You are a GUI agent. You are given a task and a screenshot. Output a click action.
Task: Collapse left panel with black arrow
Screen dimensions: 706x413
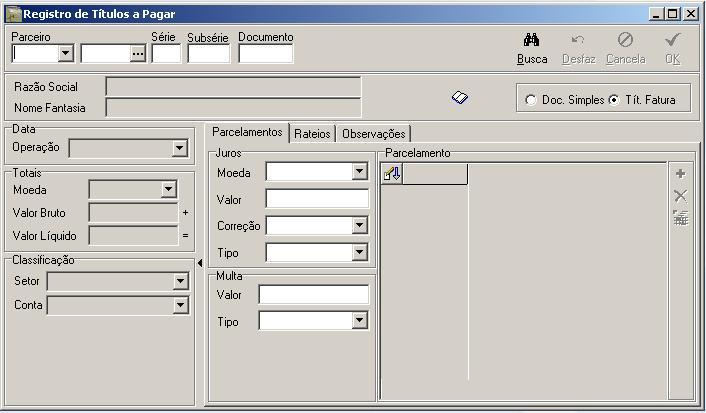[x=200, y=263]
